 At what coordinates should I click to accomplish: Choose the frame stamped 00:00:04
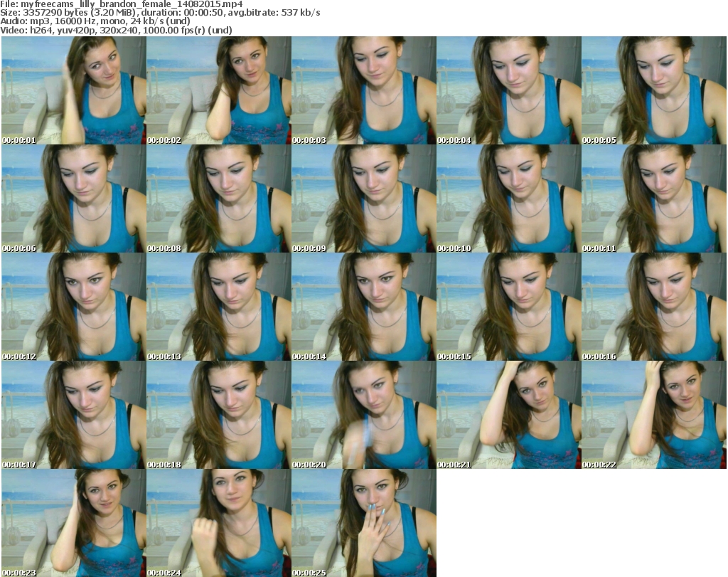coord(509,90)
